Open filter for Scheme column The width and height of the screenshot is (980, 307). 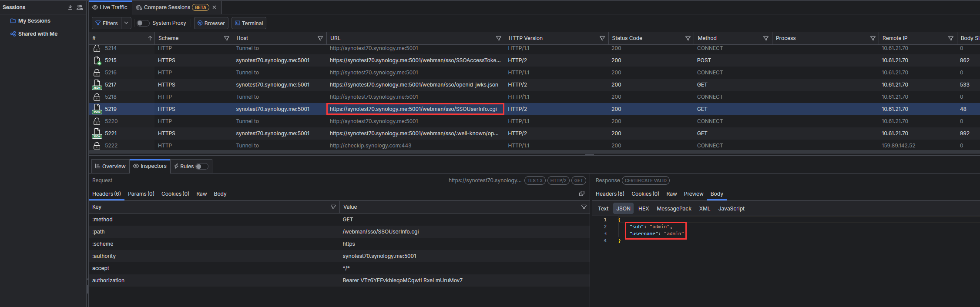tap(226, 38)
